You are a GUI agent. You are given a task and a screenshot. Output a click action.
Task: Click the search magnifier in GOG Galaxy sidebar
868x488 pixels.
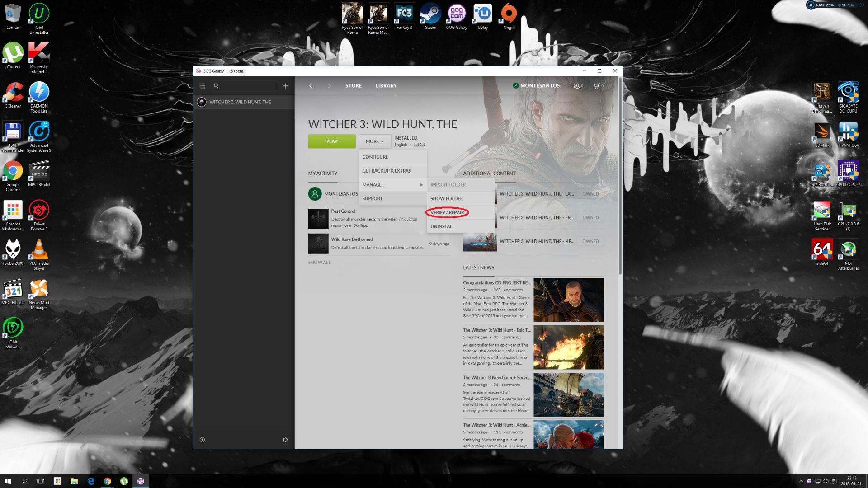click(x=216, y=86)
